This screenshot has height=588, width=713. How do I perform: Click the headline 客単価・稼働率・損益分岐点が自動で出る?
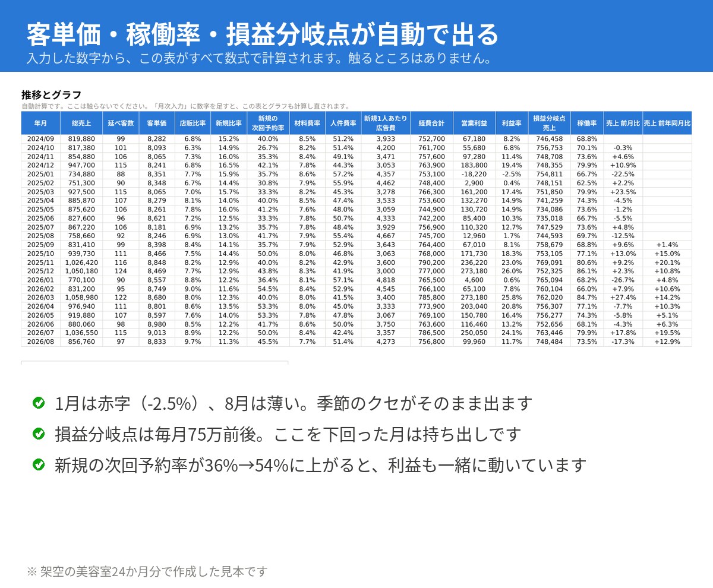pos(263,34)
